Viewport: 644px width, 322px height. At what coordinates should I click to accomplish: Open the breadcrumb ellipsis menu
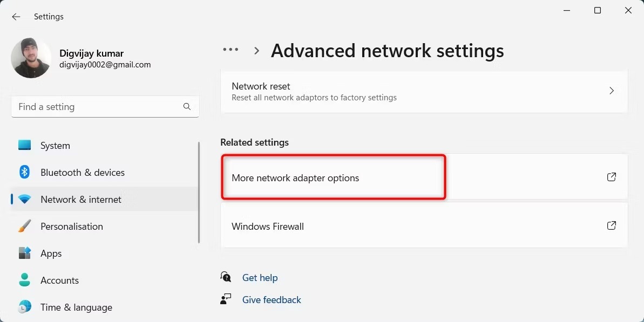click(x=231, y=50)
